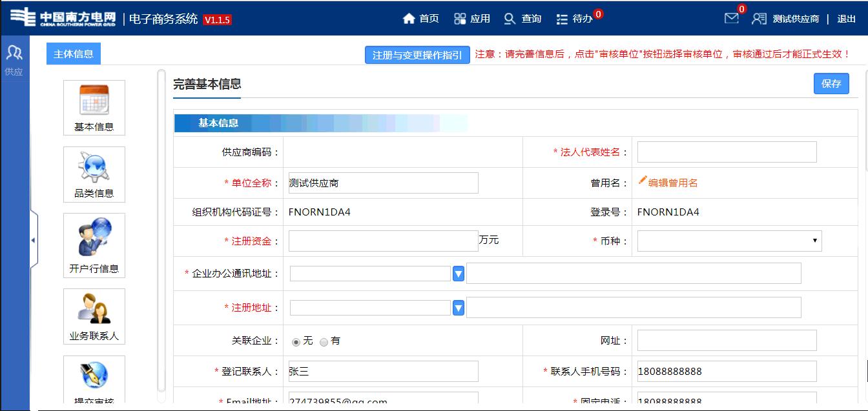
Task: Choose 有 to enable related enterprises
Action: coord(324,340)
